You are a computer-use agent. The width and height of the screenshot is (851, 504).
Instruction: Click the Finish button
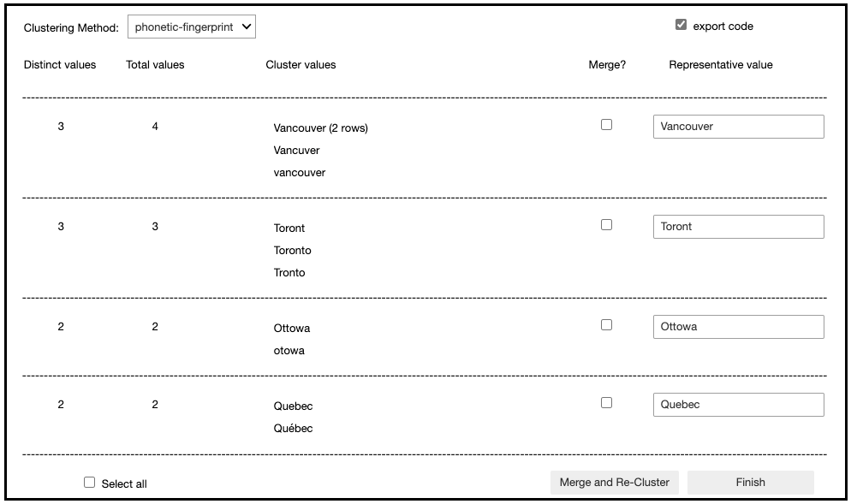click(x=751, y=483)
